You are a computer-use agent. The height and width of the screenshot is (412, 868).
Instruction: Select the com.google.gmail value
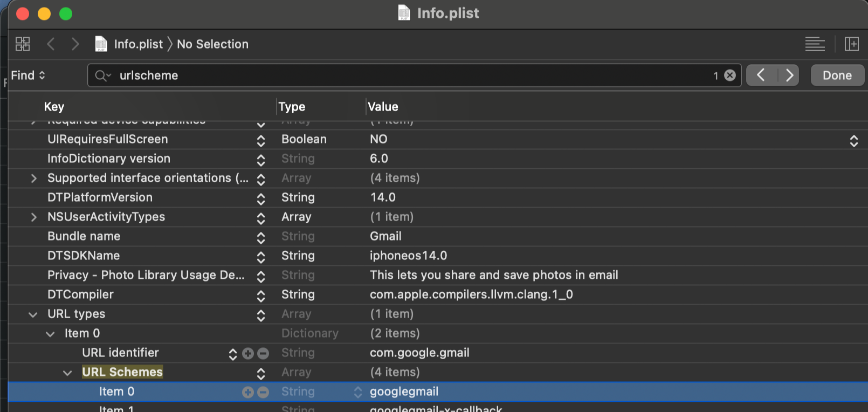pos(419,353)
